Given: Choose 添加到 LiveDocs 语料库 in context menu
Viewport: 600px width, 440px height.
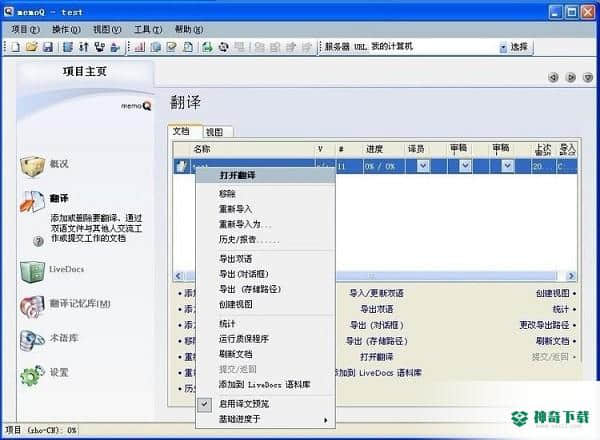Looking at the screenshot, I should 266,385.
